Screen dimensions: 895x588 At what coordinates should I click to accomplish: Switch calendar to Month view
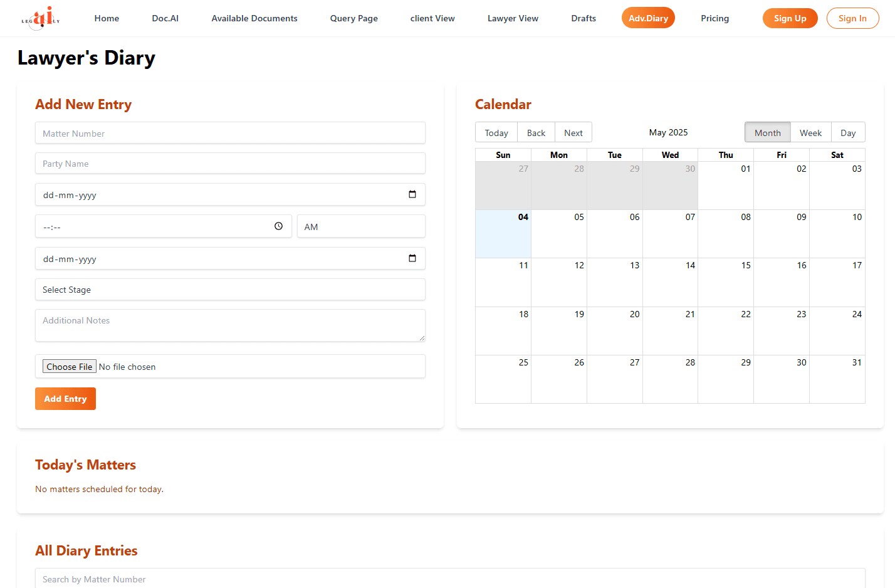click(767, 133)
